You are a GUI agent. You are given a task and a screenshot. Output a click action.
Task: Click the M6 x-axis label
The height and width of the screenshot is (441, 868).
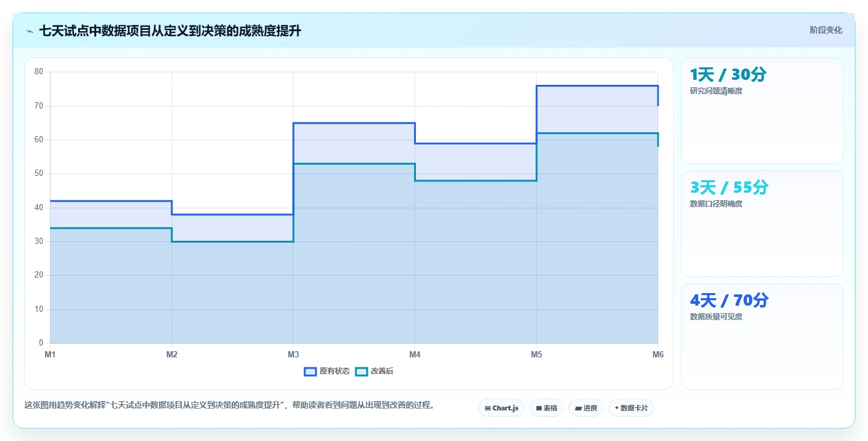coord(658,354)
